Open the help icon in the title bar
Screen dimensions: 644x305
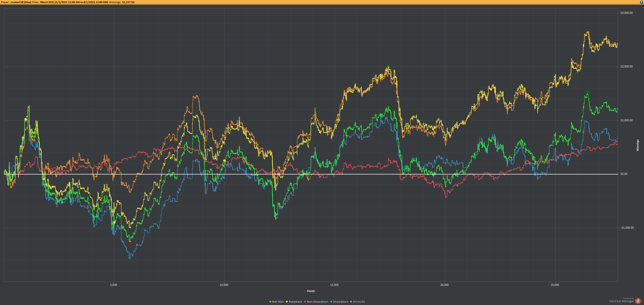coord(642,2)
